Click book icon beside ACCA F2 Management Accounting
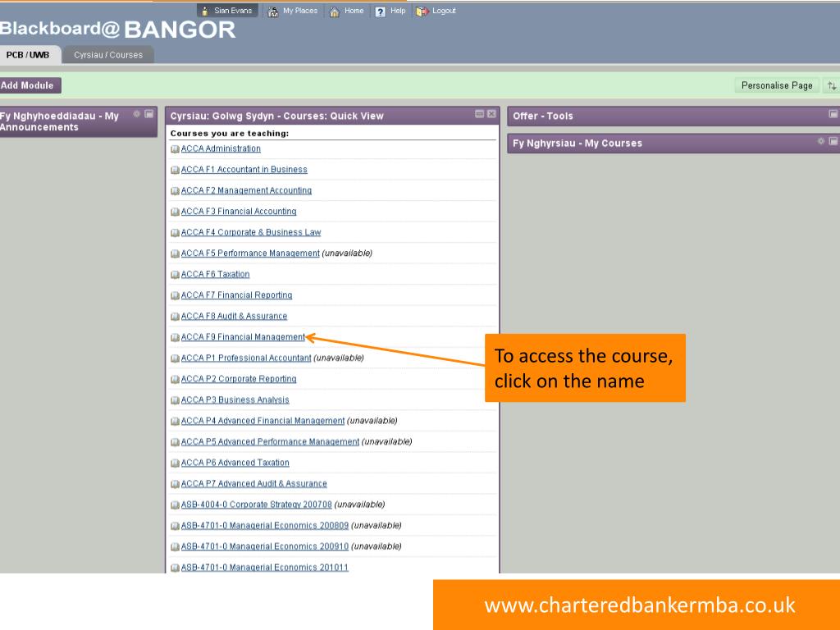840x630 pixels. point(175,190)
